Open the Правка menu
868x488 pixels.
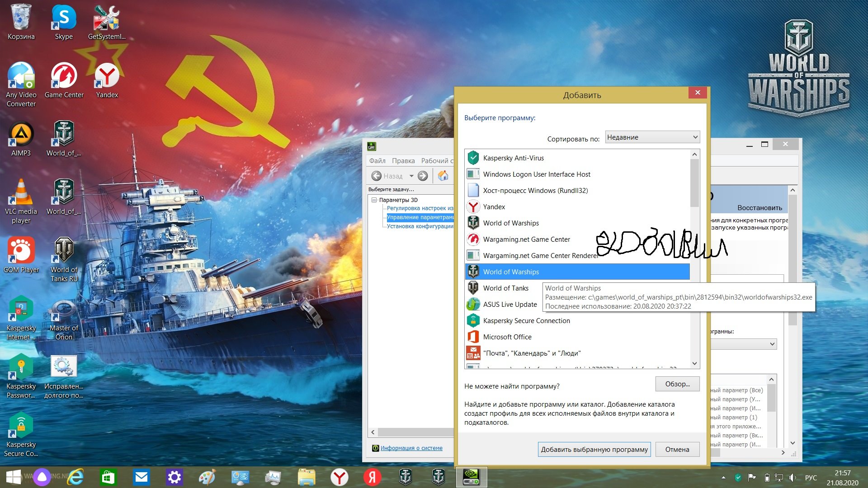(x=403, y=160)
